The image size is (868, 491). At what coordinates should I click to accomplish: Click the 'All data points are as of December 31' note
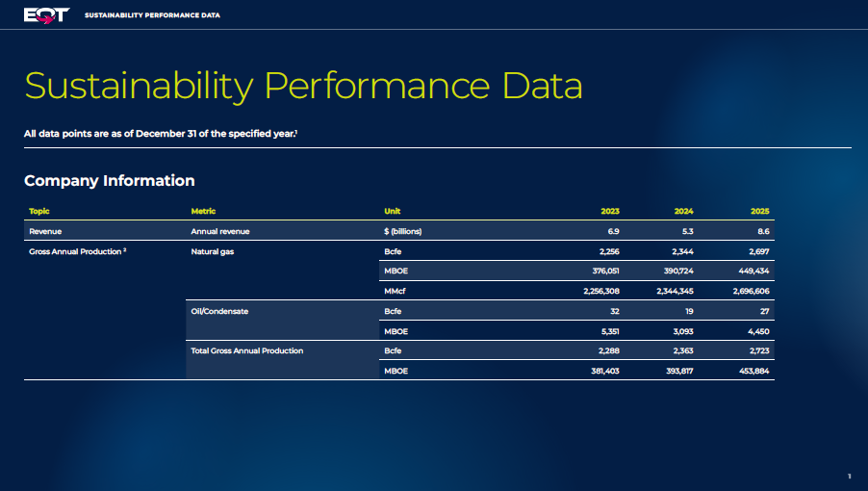tap(161, 134)
